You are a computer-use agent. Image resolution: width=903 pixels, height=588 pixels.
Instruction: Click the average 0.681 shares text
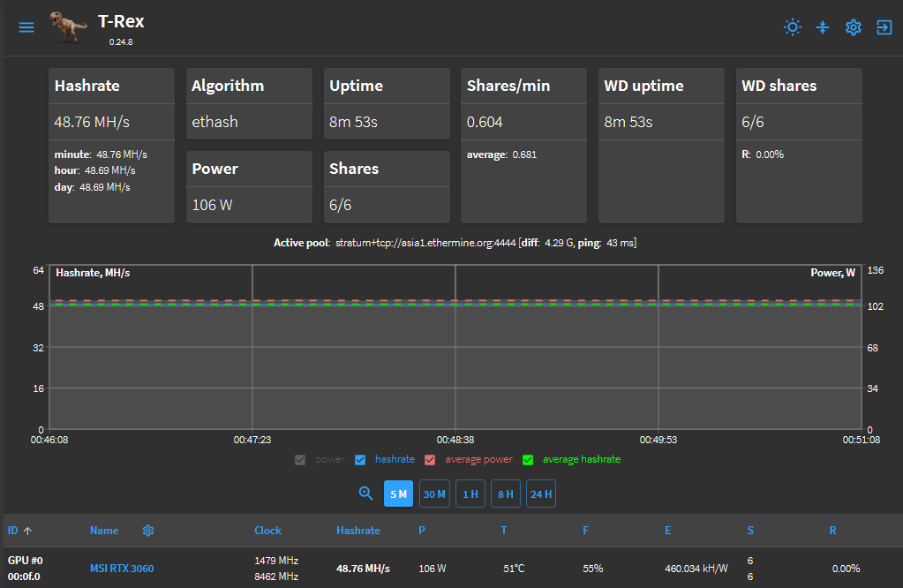[501, 155]
